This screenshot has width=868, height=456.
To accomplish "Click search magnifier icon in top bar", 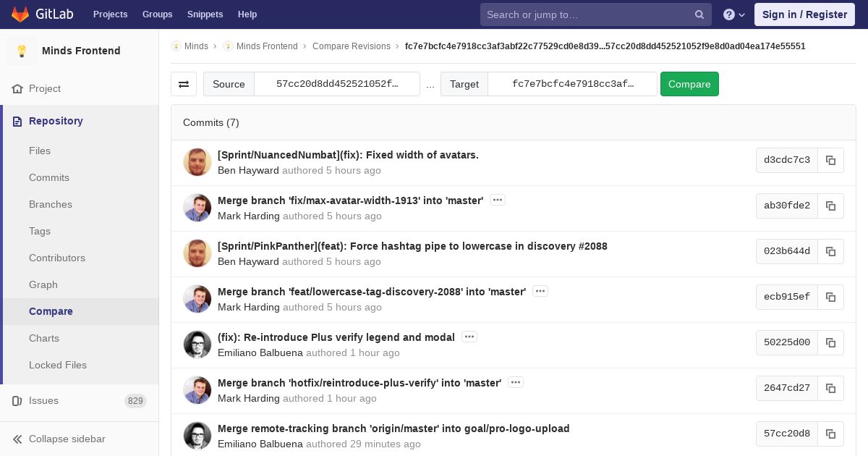I will click(x=699, y=14).
